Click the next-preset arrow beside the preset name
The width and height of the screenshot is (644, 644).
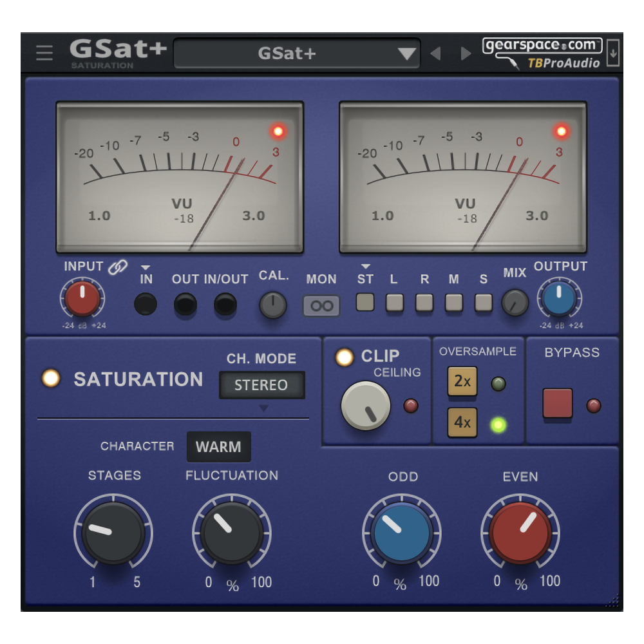(x=465, y=53)
